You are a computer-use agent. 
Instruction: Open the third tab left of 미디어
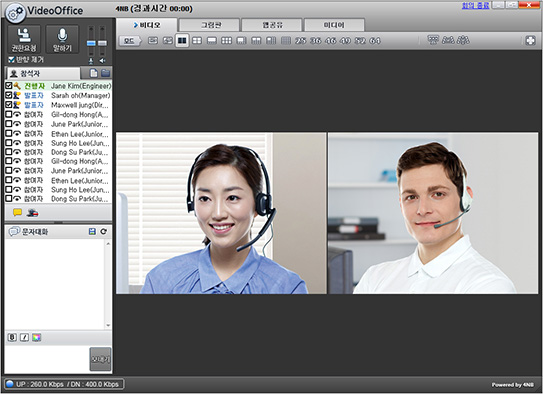click(x=147, y=25)
